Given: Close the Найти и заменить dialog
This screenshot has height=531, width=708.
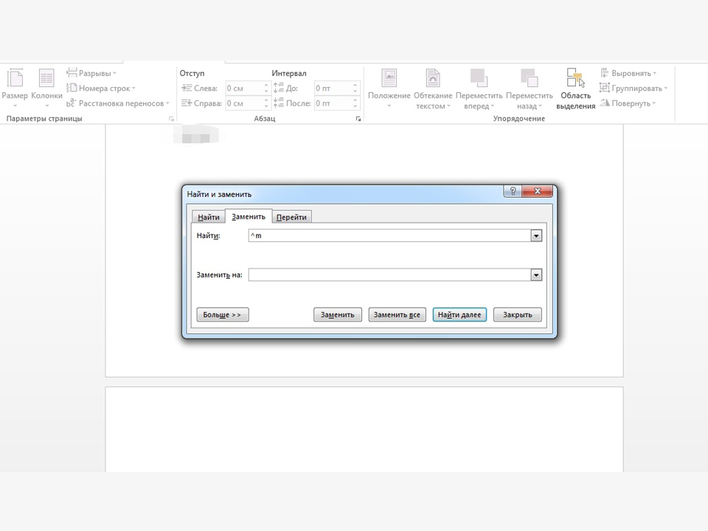Looking at the screenshot, I should tap(537, 191).
